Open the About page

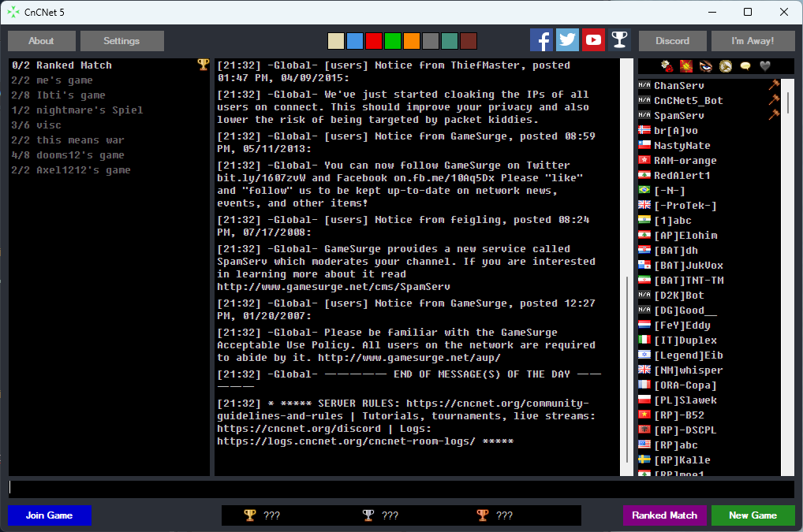pos(42,41)
